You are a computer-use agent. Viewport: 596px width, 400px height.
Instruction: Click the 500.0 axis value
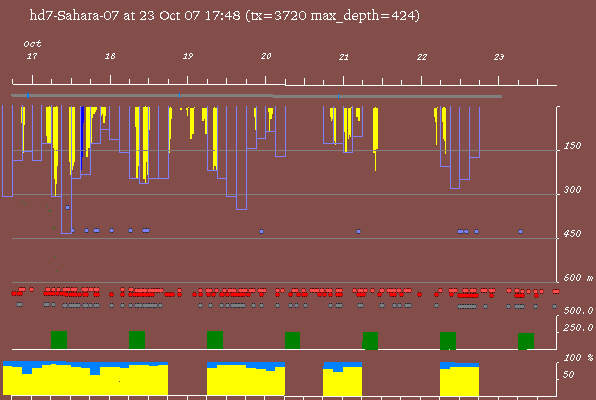579,311
